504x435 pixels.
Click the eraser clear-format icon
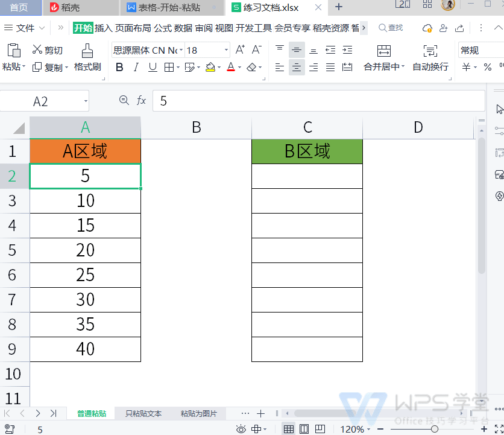(251, 67)
